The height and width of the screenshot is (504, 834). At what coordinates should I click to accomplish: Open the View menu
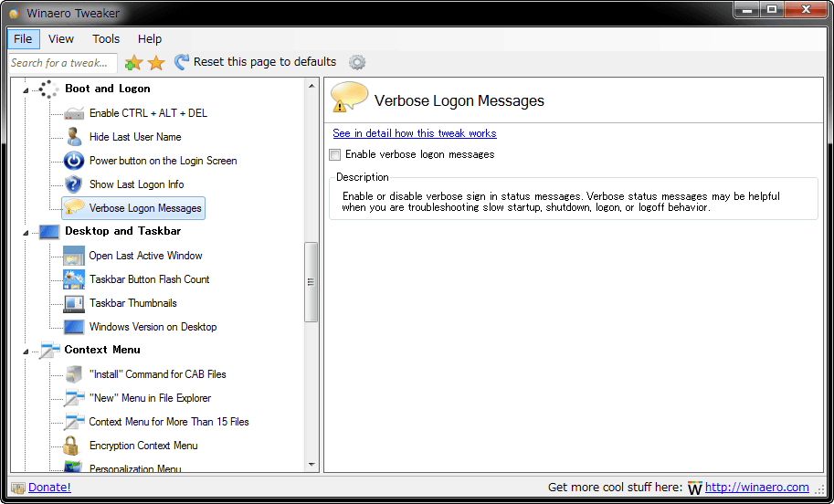[60, 39]
